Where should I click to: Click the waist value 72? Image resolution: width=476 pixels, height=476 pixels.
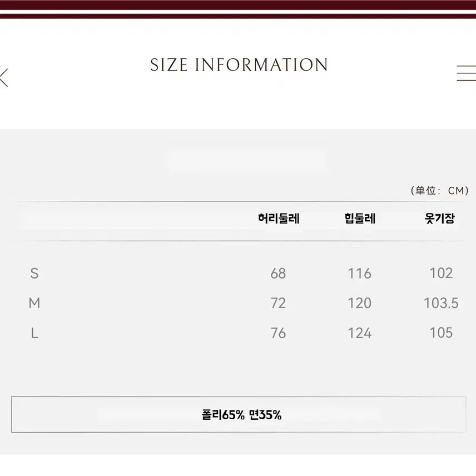(278, 303)
